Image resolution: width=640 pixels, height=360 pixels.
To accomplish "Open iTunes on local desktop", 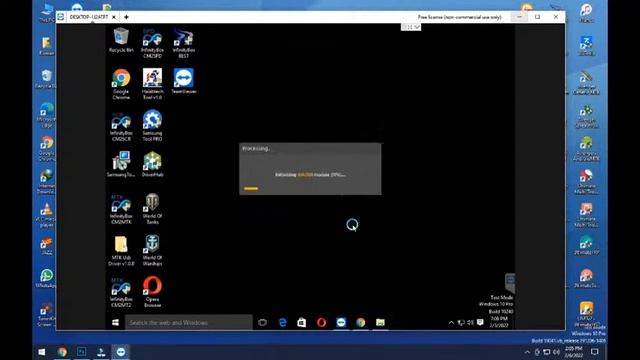I will pyautogui.click(x=587, y=13).
